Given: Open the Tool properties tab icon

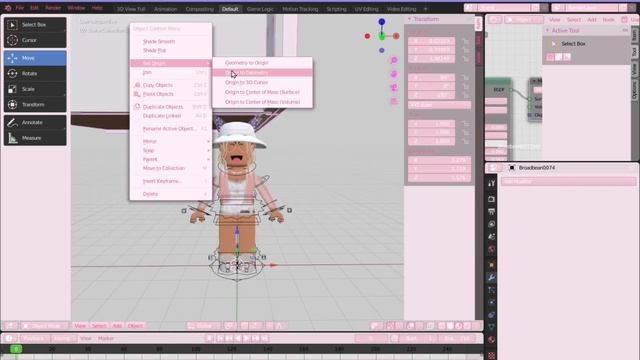Looking at the screenshot, I should pyautogui.click(x=491, y=184).
